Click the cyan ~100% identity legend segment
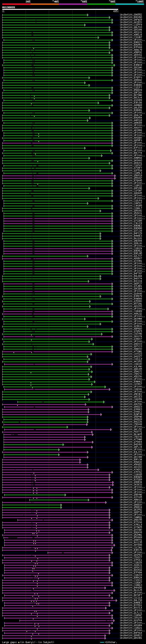Viewport: 146px width, 644px height. 130,4
